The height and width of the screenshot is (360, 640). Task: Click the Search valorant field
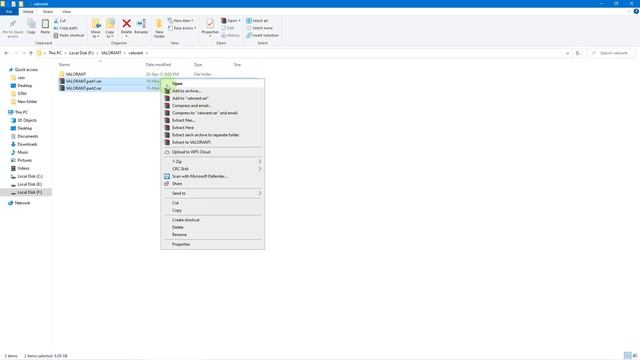coord(611,53)
